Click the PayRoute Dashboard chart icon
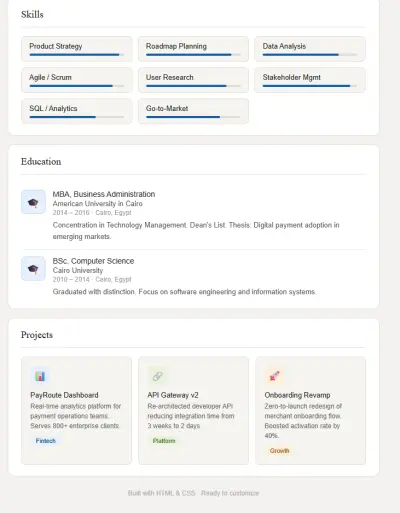 coord(40,376)
